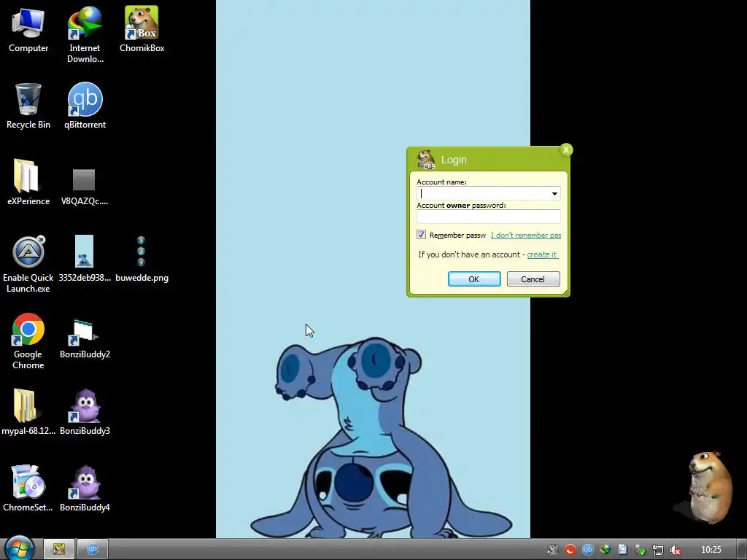Open the Computer desktop icon

(28, 29)
